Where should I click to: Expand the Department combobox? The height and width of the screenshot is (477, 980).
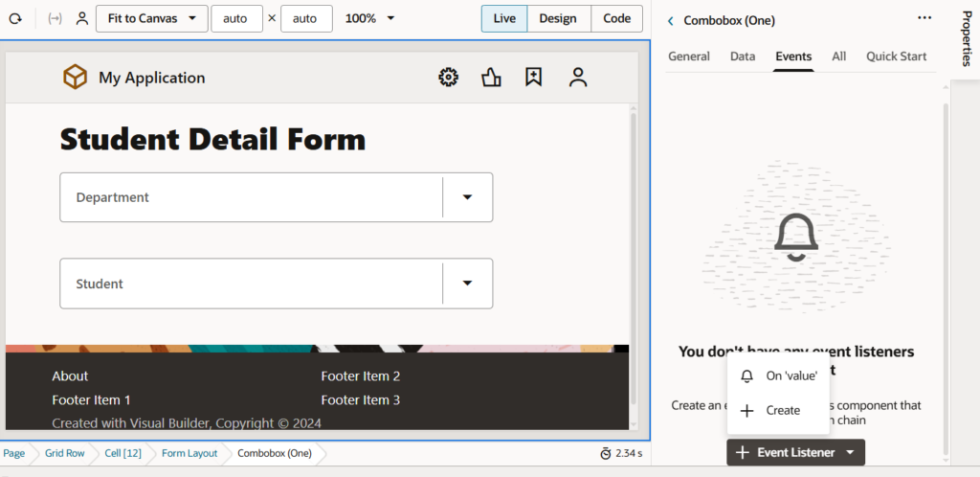click(x=467, y=197)
